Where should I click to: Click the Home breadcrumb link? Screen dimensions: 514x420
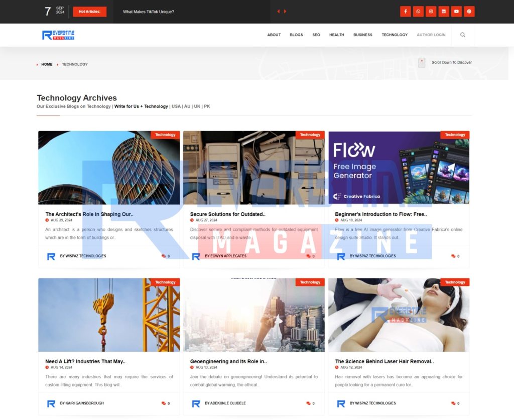click(47, 64)
